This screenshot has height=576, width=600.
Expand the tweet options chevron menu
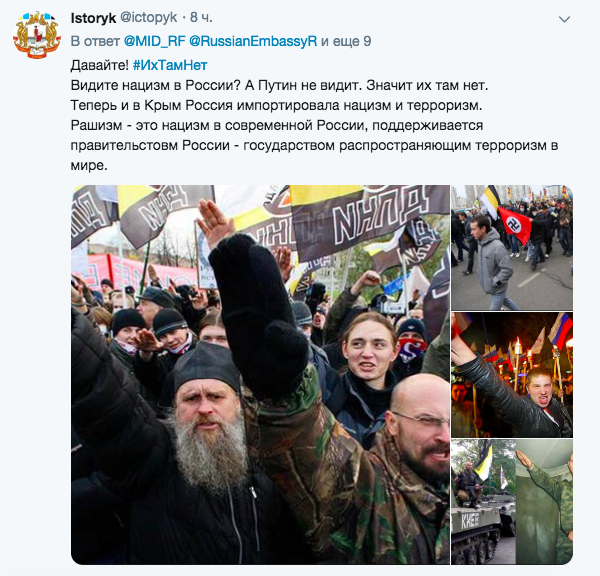564,19
